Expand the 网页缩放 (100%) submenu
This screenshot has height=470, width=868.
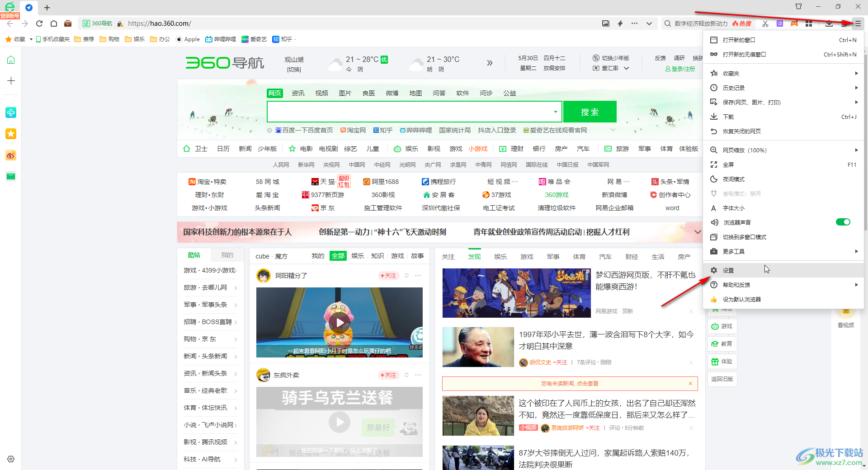click(784, 150)
